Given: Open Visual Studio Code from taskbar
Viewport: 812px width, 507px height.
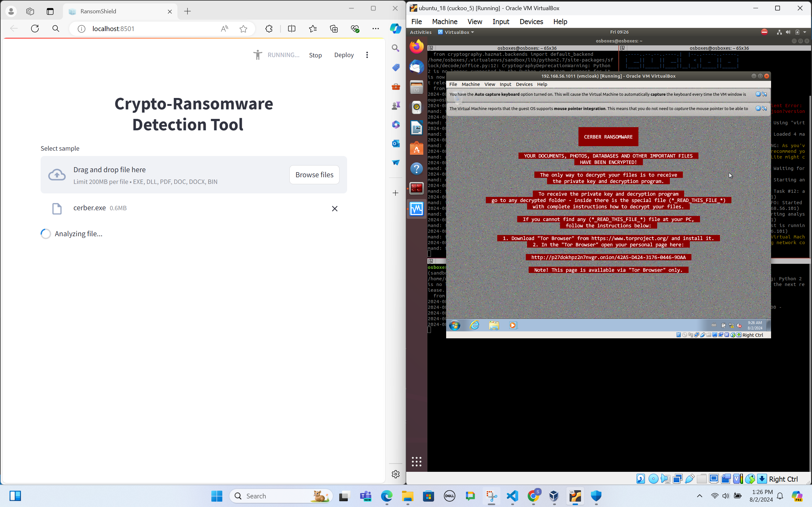Looking at the screenshot, I should coord(512,496).
